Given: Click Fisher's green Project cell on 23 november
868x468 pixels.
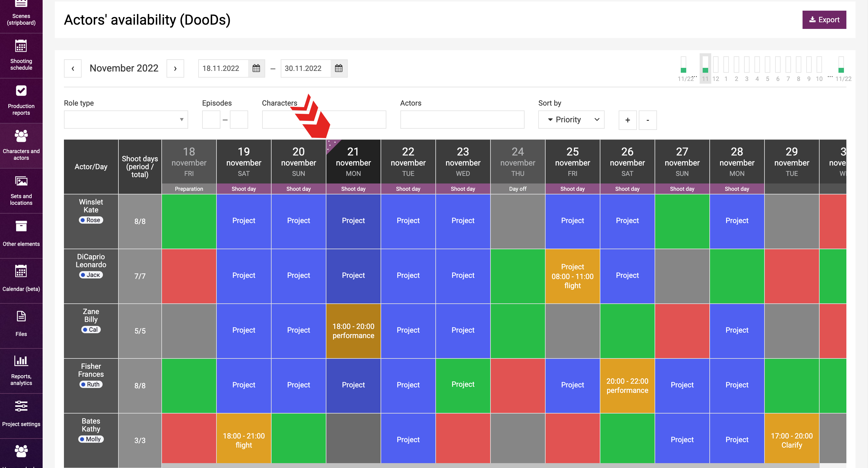Looking at the screenshot, I should click(x=463, y=386).
